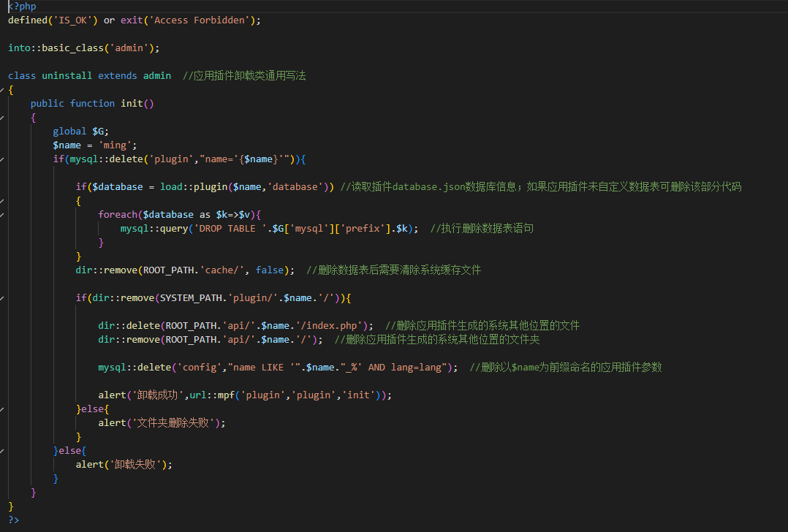Click the '卸载成功' alert message text

click(157, 395)
